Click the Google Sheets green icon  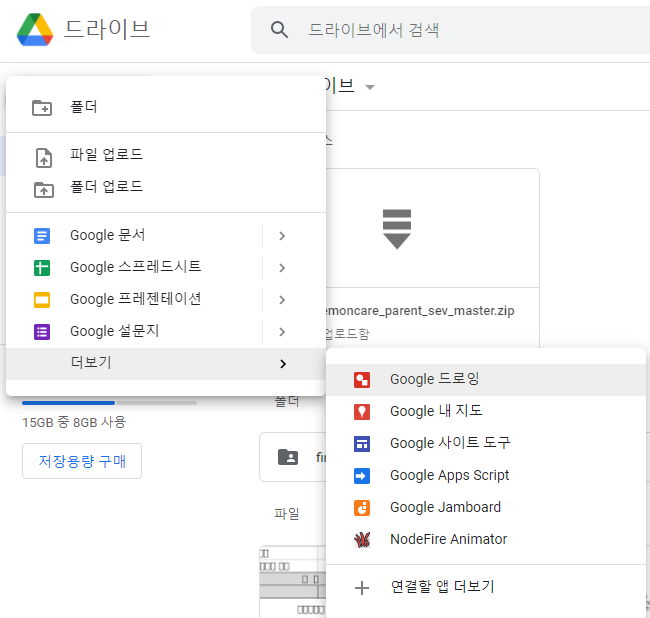[42, 268]
